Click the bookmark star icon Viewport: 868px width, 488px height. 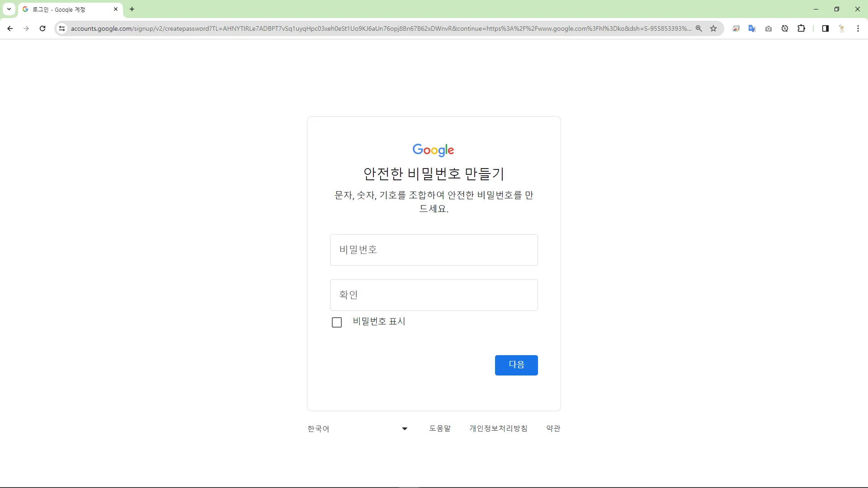[x=713, y=28]
